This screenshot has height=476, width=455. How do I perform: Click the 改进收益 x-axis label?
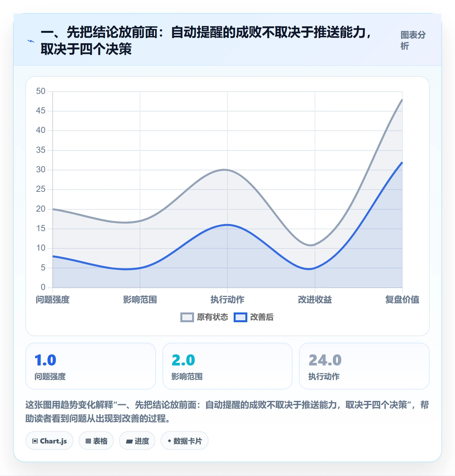[x=315, y=299]
